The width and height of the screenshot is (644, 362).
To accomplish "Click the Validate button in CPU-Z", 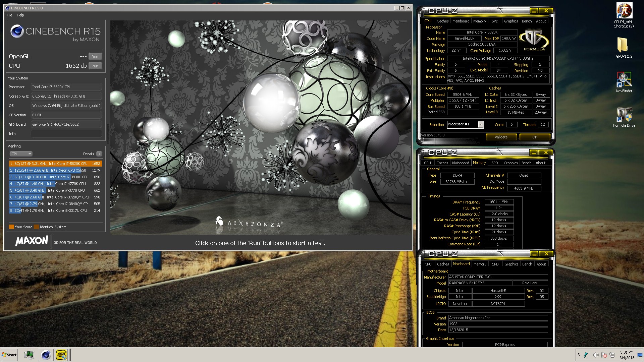I will pyautogui.click(x=501, y=137).
